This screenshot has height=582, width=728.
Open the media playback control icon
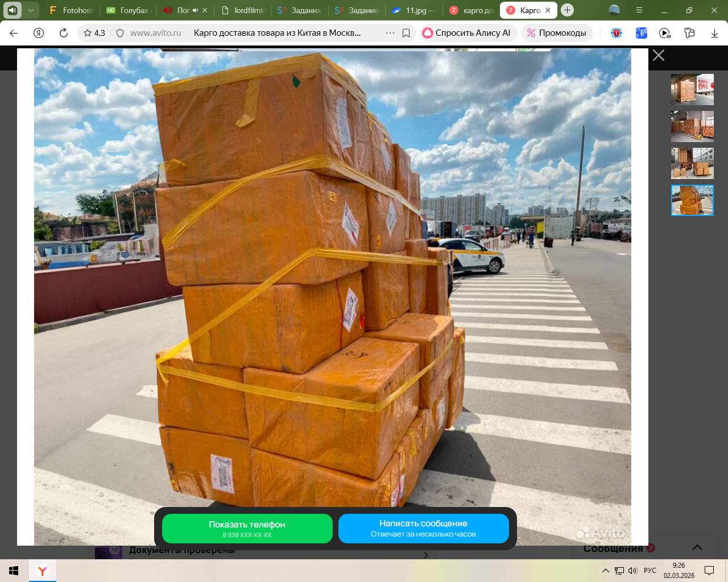tap(665, 33)
